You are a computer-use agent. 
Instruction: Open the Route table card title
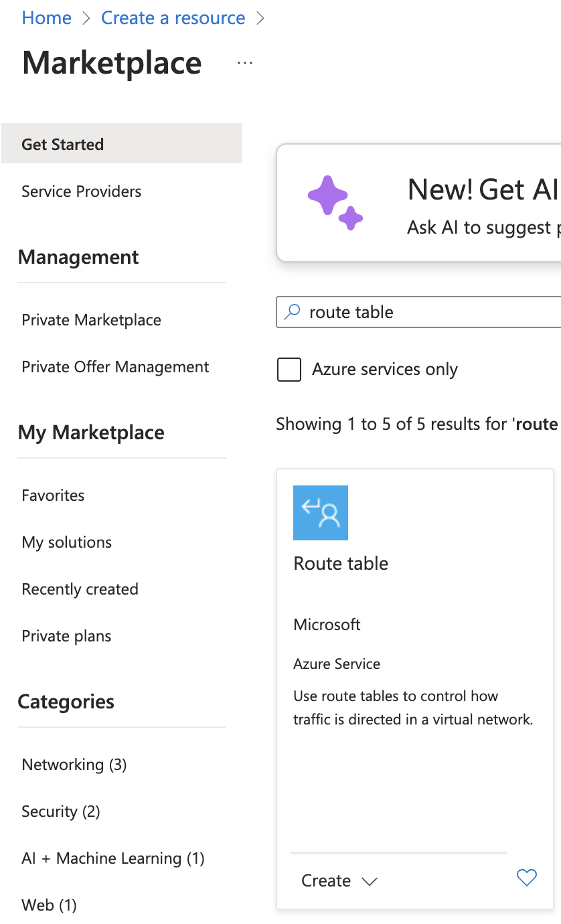(341, 563)
